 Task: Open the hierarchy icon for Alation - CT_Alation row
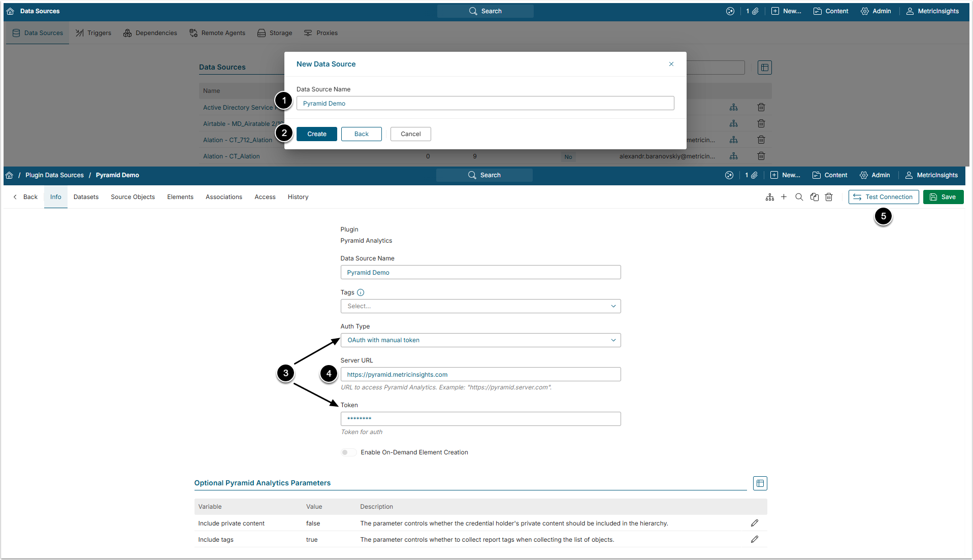734,156
